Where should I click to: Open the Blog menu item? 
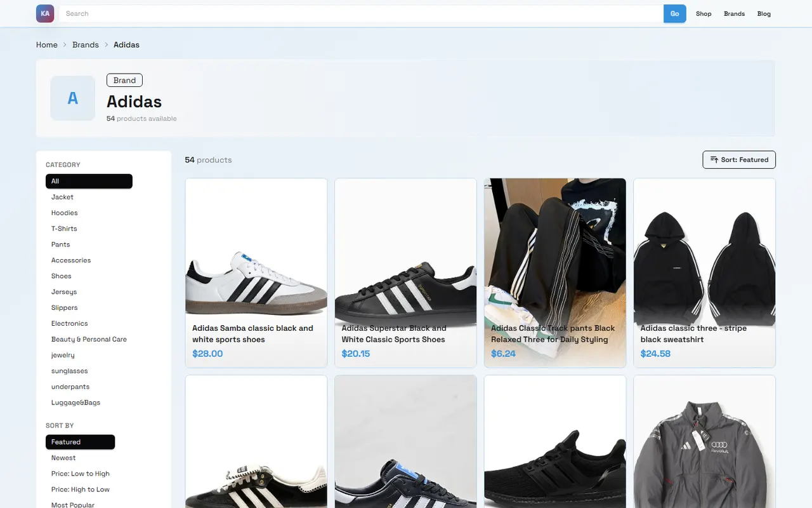(x=764, y=13)
